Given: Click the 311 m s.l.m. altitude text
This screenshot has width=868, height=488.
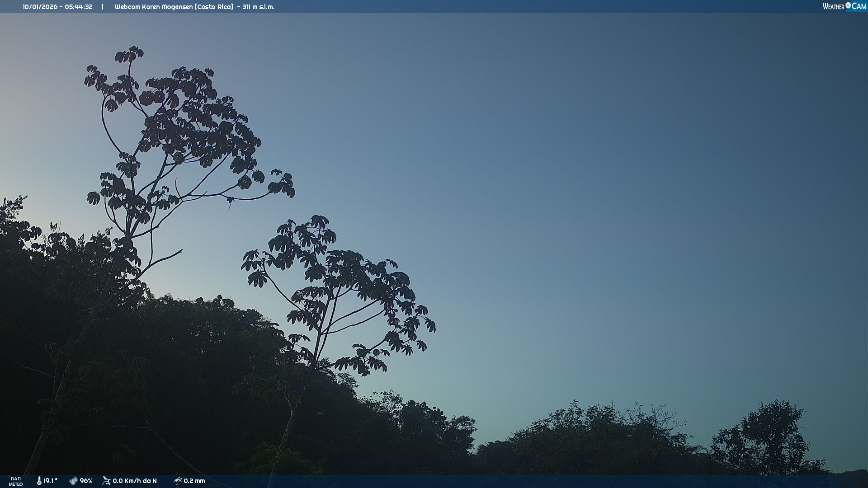Looking at the screenshot, I should [x=258, y=7].
